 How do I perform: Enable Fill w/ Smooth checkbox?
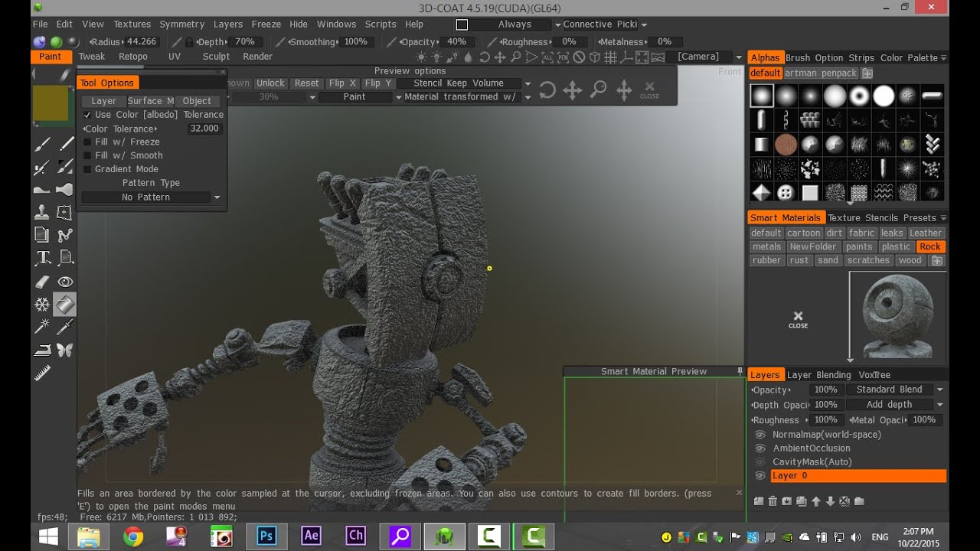87,155
